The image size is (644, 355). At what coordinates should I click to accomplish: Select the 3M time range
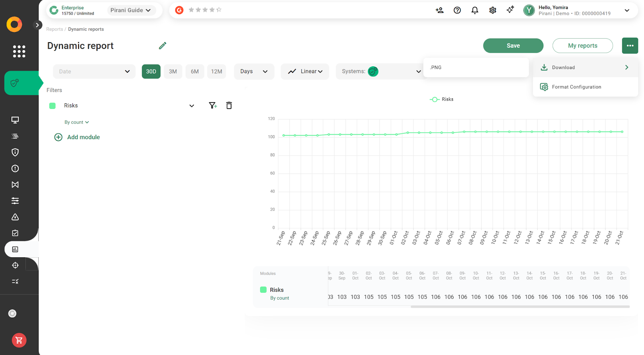(x=173, y=72)
